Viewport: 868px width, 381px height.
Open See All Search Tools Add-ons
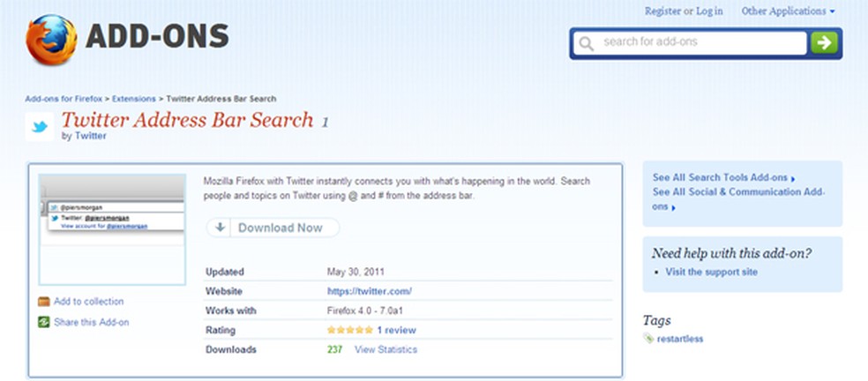[723, 178]
